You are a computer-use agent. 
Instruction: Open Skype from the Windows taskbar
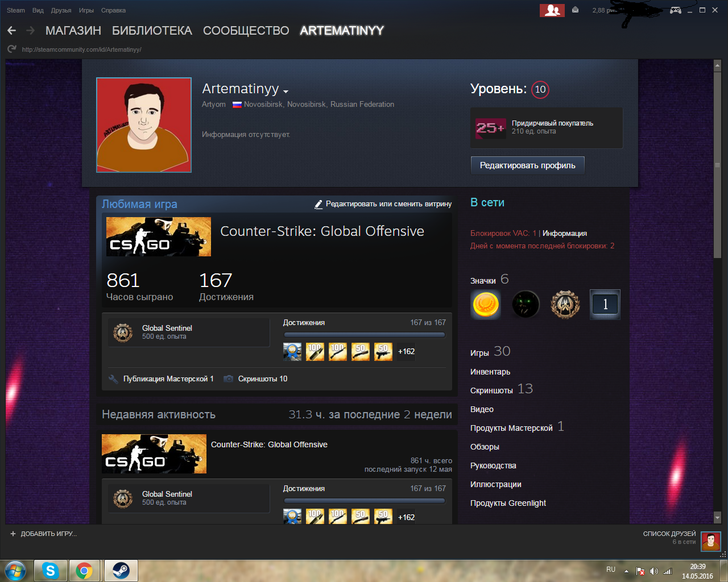tap(50, 571)
